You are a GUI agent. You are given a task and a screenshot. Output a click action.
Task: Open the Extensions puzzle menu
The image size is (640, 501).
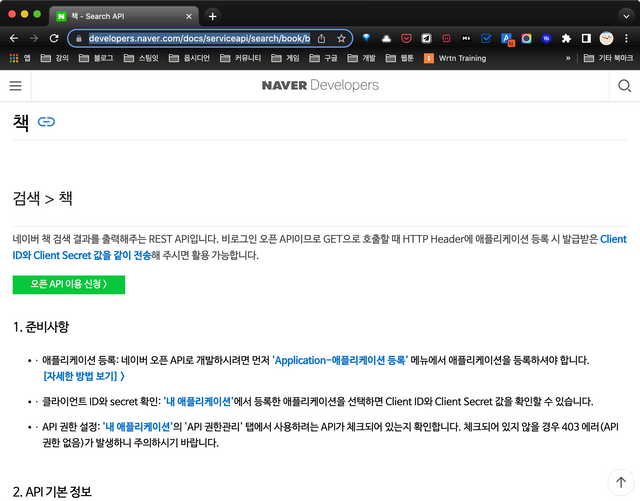pos(566,38)
